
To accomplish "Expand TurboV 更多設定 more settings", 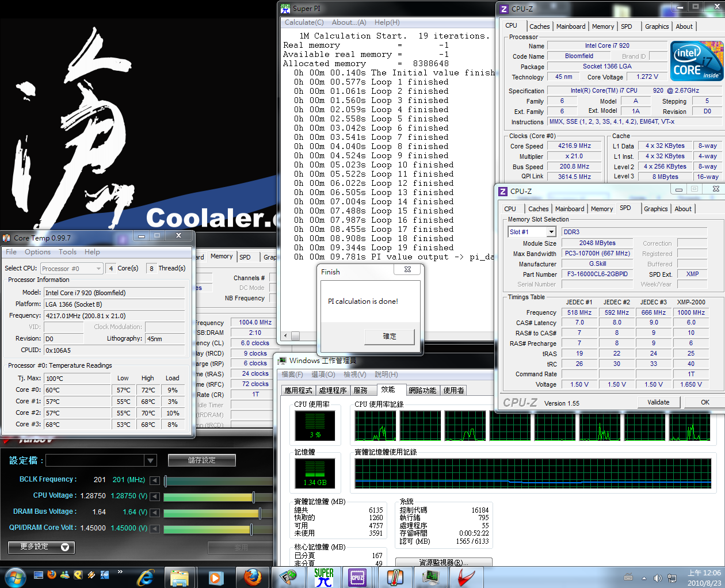I will pyautogui.click(x=41, y=547).
